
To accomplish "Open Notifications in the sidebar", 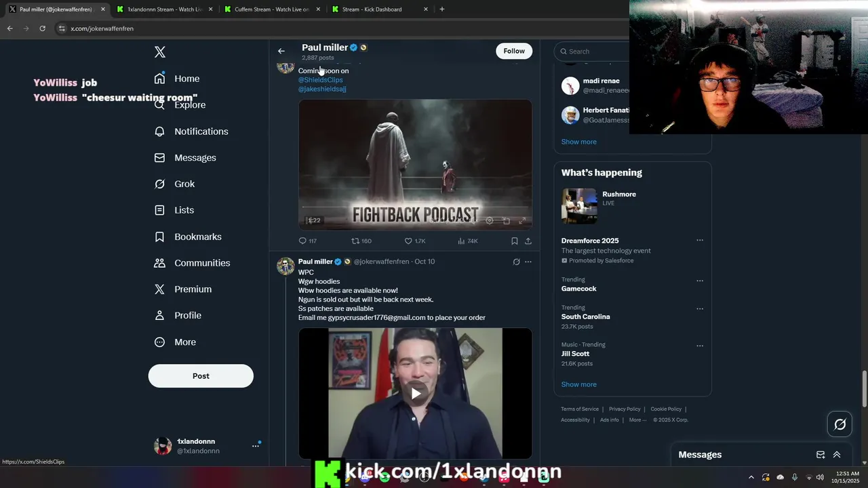I will (191, 131).
